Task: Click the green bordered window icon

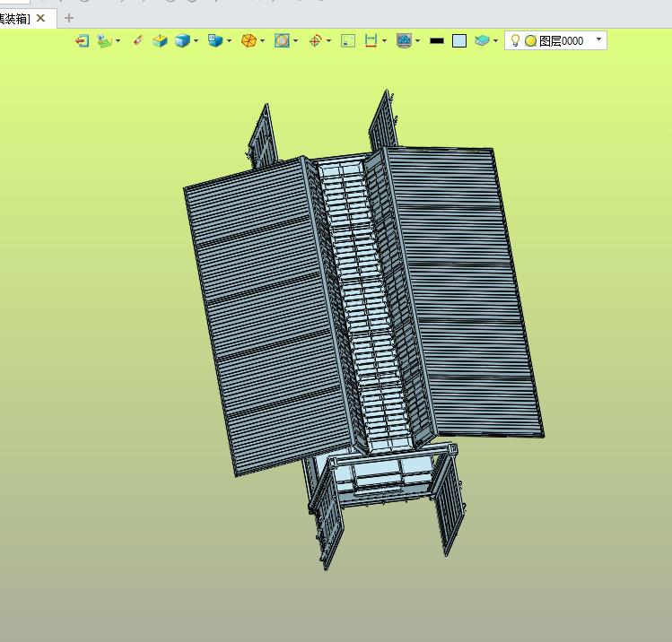Action: tap(348, 40)
